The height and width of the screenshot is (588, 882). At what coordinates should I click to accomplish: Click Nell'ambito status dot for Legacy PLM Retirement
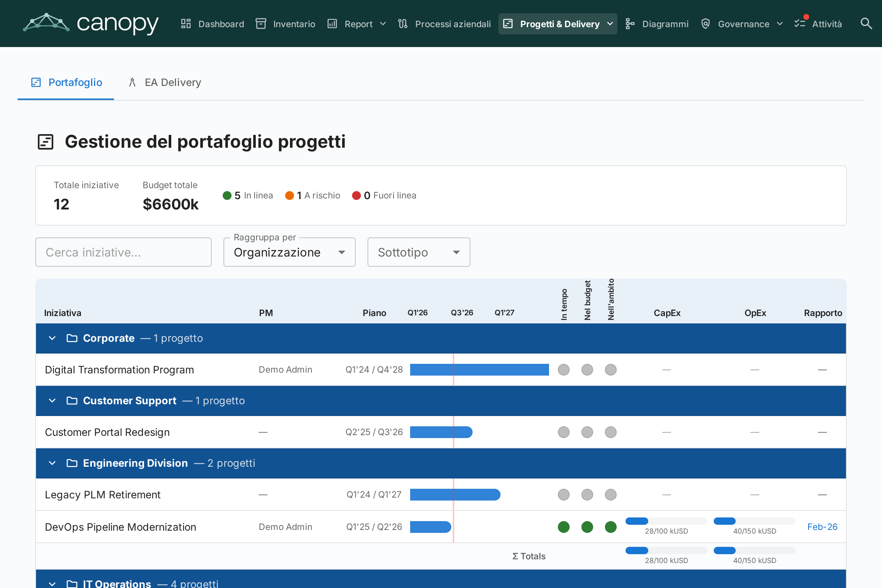[x=611, y=495]
